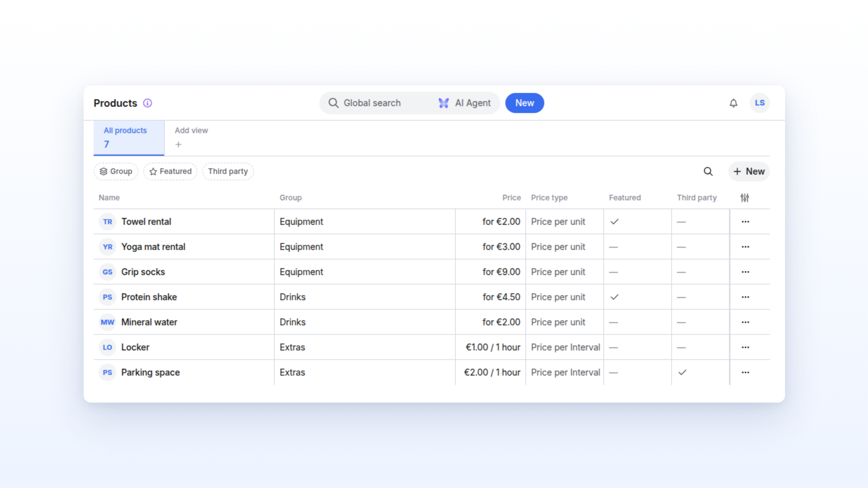Click the Products info icon

click(x=147, y=103)
